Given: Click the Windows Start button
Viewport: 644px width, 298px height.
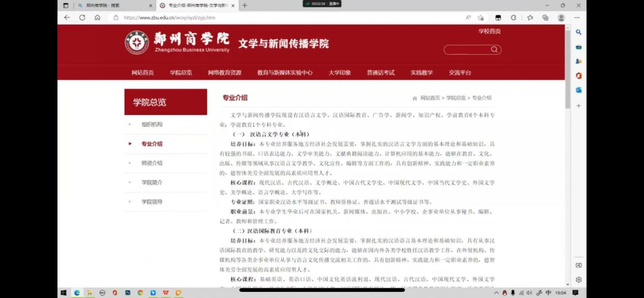Looking at the screenshot, I should click(x=64, y=293).
